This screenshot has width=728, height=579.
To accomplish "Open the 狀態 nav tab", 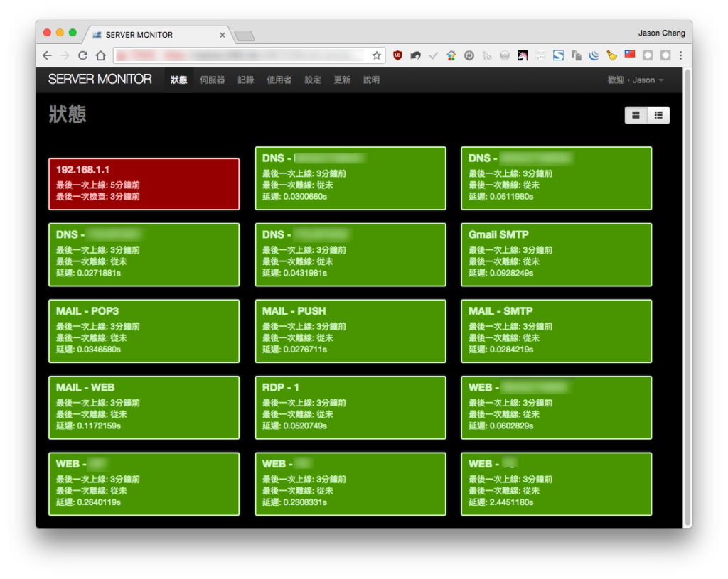I will [x=178, y=80].
